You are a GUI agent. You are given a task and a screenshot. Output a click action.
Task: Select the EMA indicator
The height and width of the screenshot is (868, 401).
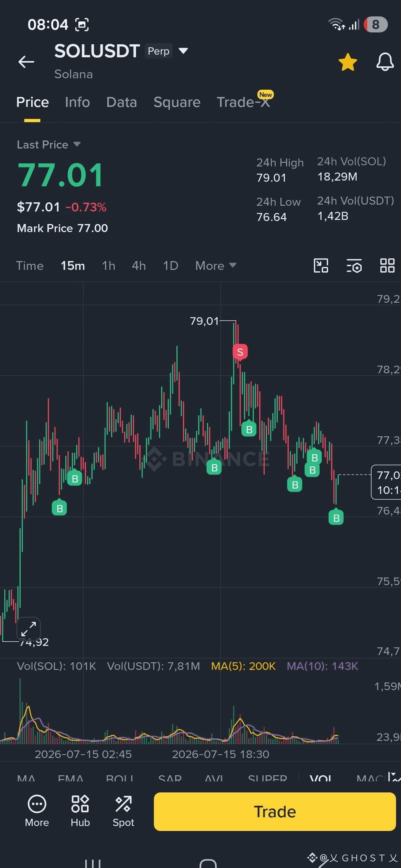[x=71, y=778]
